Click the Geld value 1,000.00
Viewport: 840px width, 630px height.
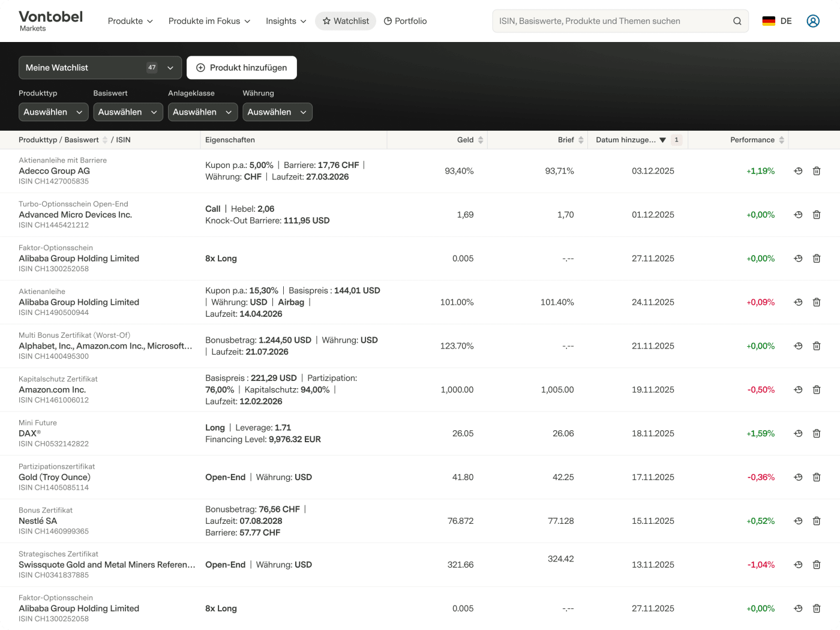click(x=457, y=390)
